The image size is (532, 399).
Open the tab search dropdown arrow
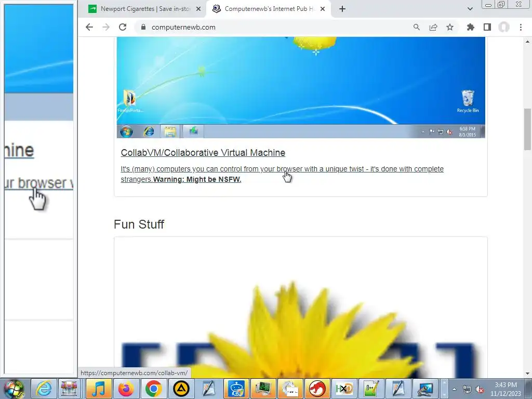(470, 9)
